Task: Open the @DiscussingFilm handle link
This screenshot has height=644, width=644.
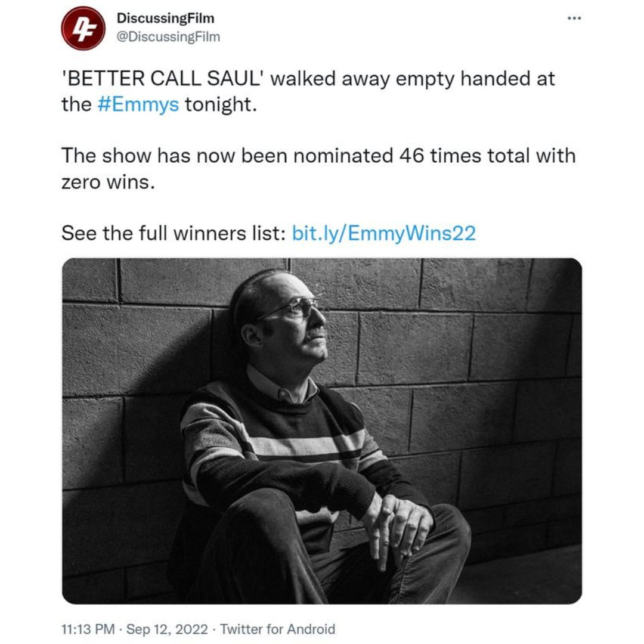Action: pos(168,36)
